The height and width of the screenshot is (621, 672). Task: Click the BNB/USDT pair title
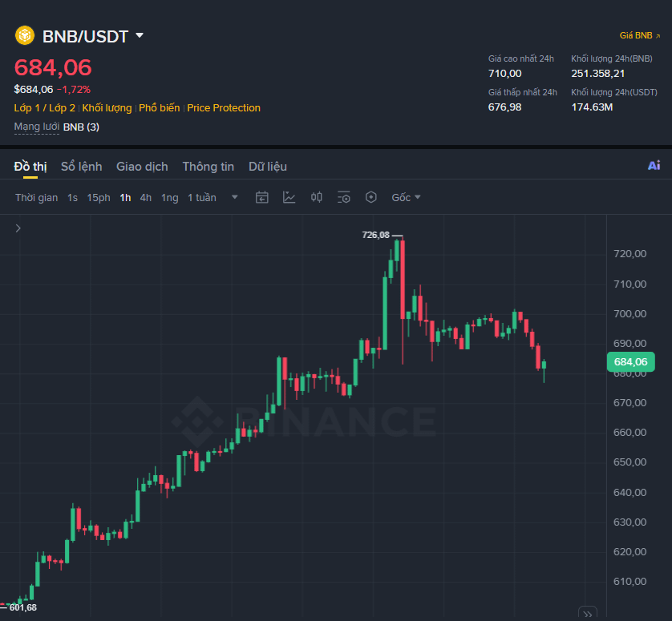pos(85,36)
